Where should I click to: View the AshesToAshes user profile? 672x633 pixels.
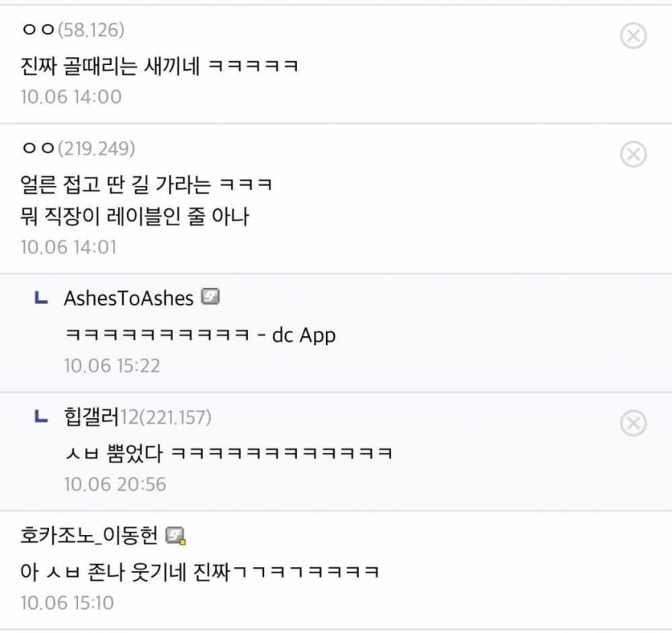tap(129, 298)
